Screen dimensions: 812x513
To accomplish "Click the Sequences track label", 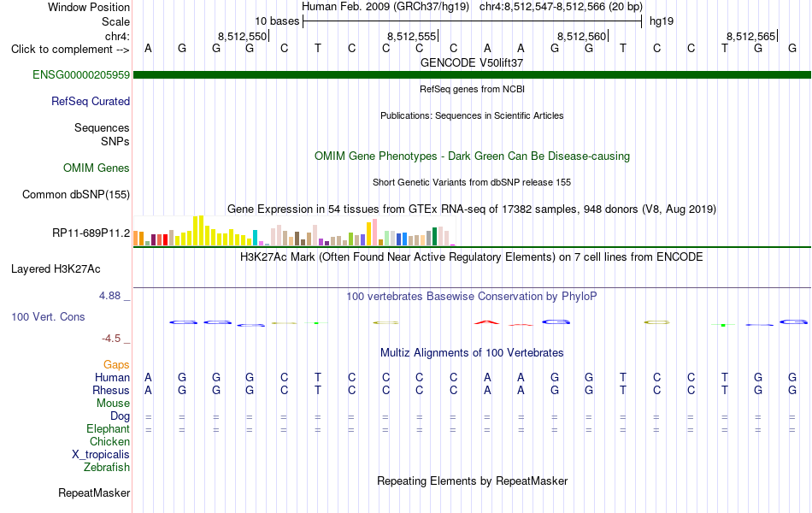I will tap(102, 127).
